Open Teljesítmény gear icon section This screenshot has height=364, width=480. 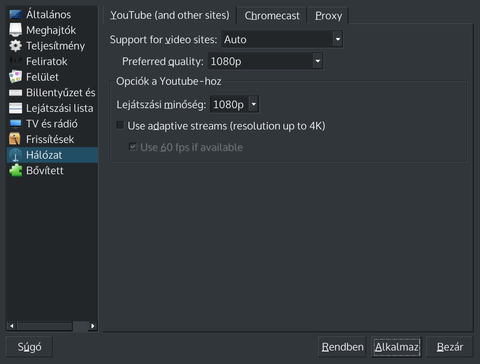(15, 46)
